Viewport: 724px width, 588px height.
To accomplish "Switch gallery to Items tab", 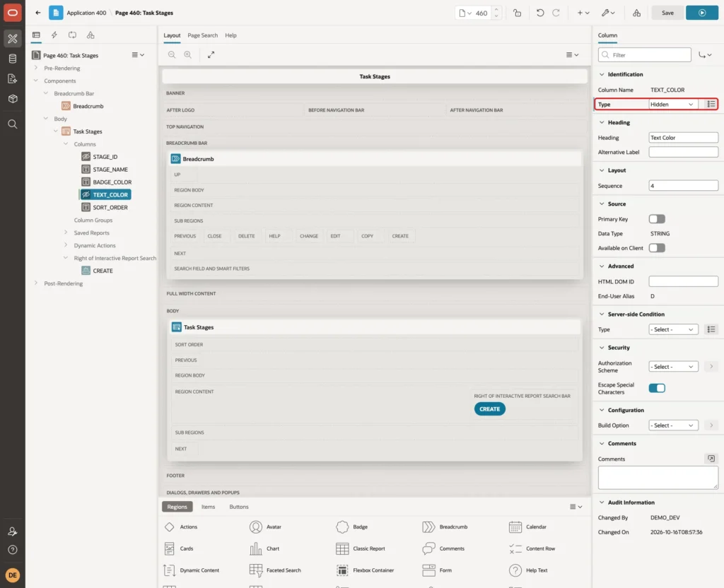I will pos(209,507).
